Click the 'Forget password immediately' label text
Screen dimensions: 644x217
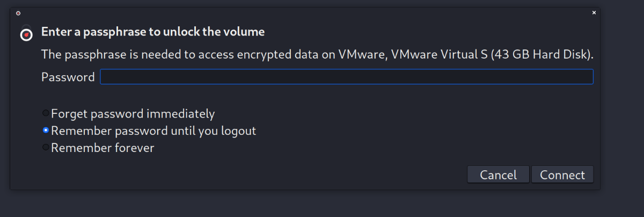point(133,114)
